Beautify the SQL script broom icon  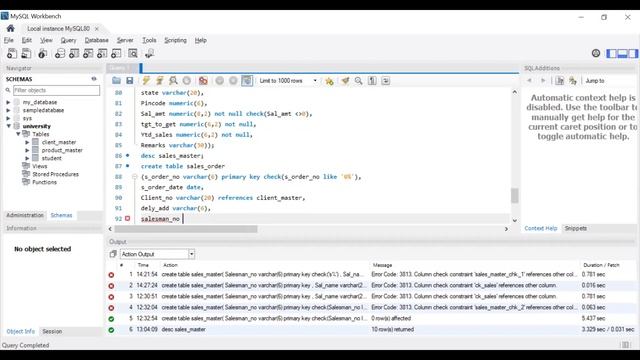(345, 81)
